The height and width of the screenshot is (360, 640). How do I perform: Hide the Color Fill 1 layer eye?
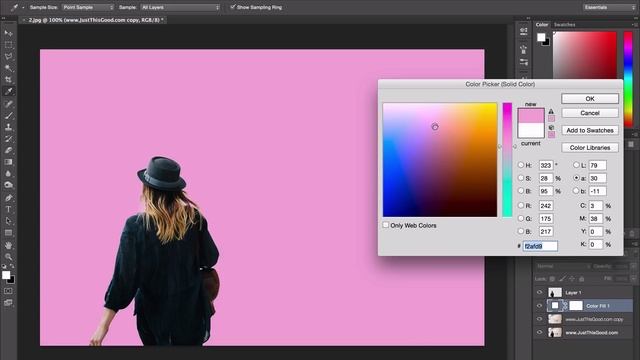point(540,305)
